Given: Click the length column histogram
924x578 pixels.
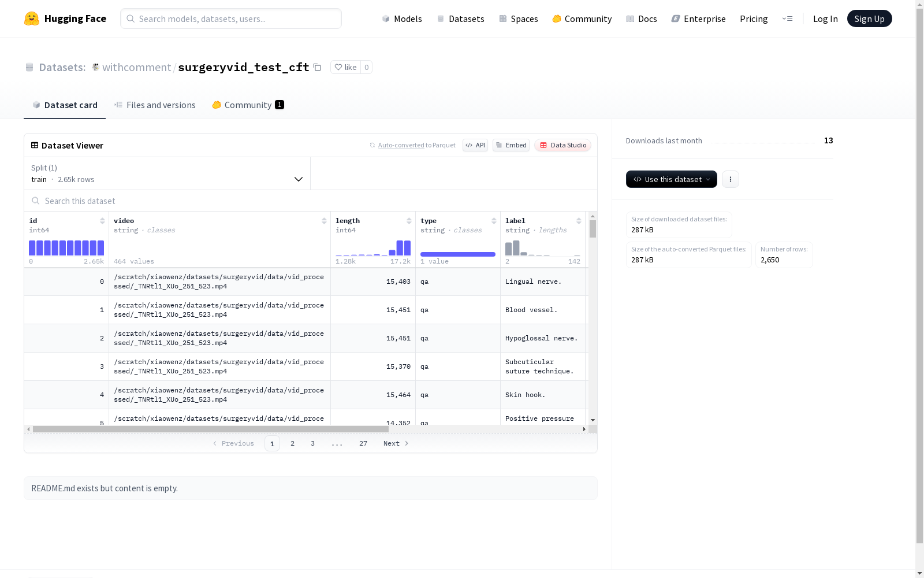Looking at the screenshot, I should 373,248.
